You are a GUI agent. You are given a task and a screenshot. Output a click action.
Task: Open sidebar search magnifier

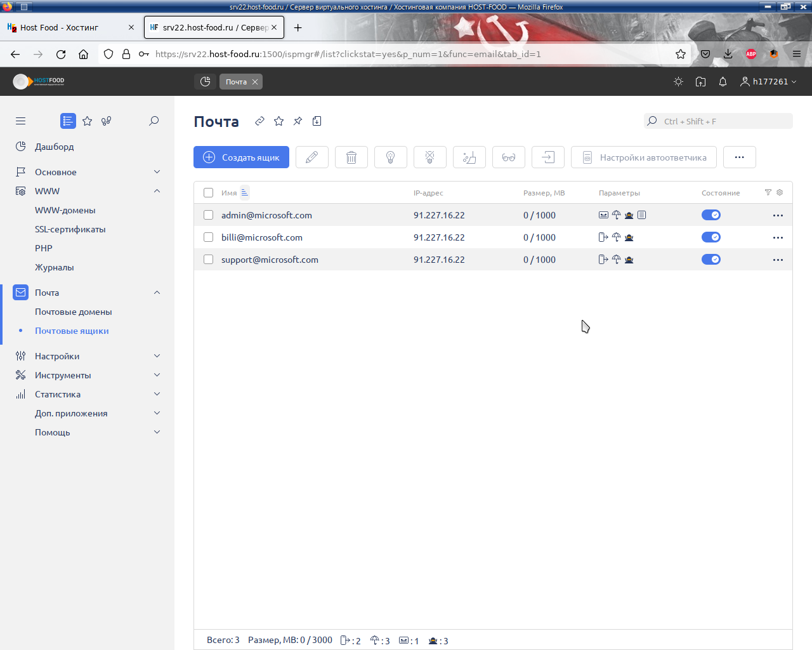pos(154,121)
